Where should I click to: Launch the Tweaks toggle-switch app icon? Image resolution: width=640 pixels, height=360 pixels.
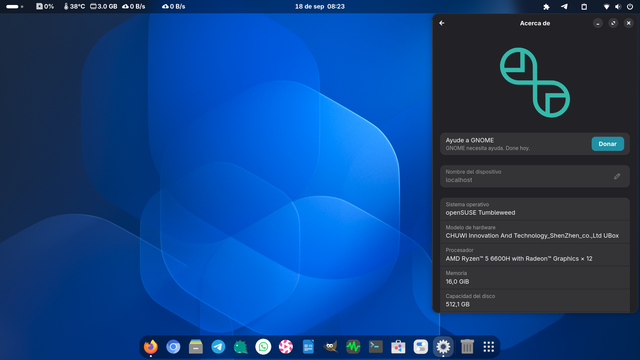[x=420, y=347]
